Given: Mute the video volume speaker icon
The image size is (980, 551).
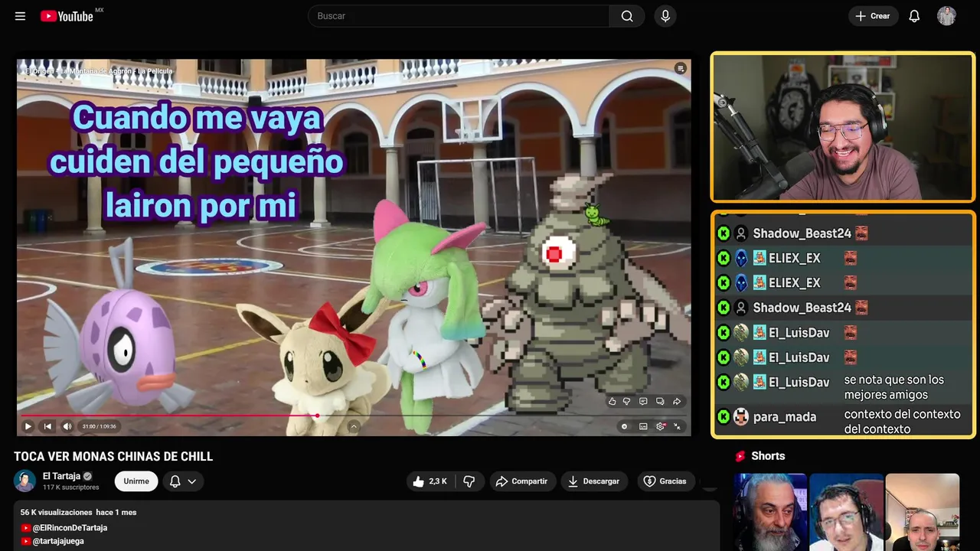Looking at the screenshot, I should [x=67, y=426].
